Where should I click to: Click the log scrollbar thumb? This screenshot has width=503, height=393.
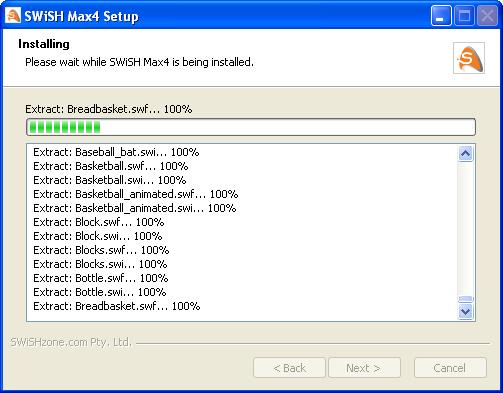click(465, 299)
